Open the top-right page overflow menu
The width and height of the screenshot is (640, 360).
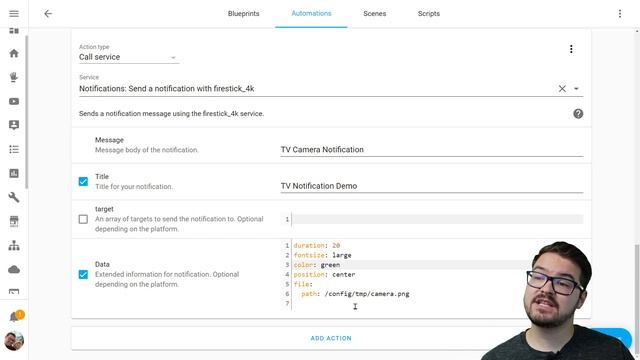pos(620,14)
